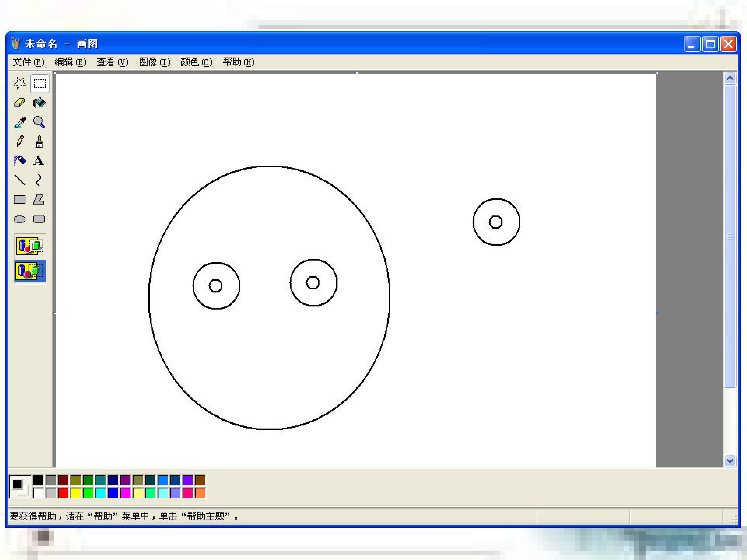The width and height of the screenshot is (747, 560).
Task: Choose the bright green palette color
Action: pos(88,493)
